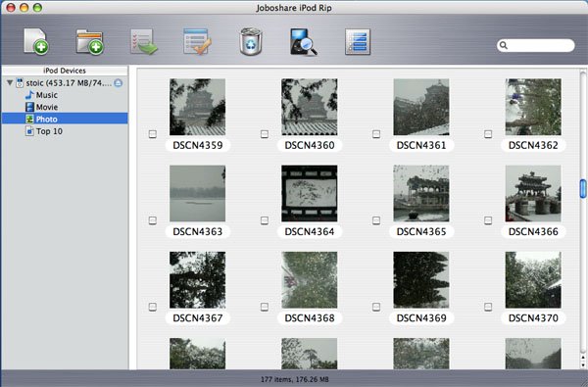The image size is (588, 387).
Task: Click the 177 items status text
Action: tap(295, 379)
